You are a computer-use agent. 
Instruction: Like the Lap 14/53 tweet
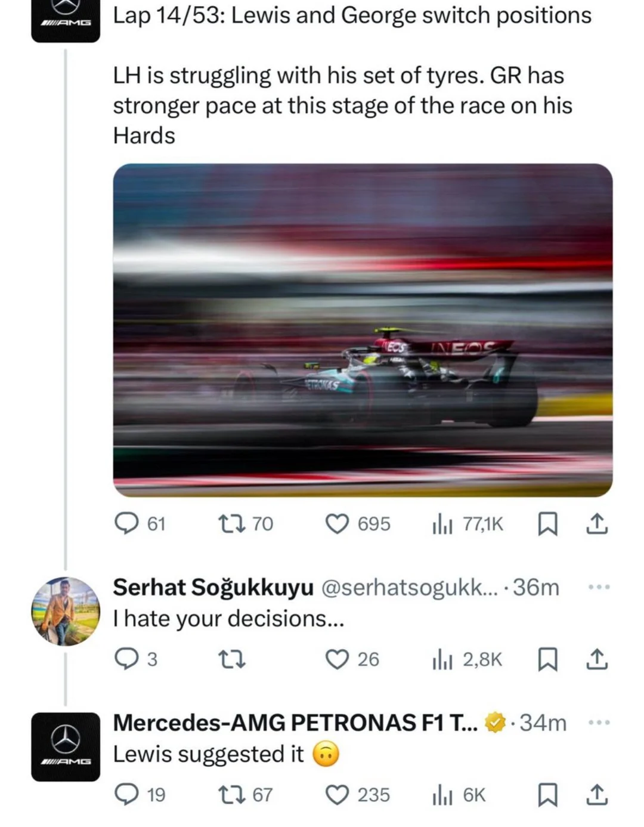[340, 524]
